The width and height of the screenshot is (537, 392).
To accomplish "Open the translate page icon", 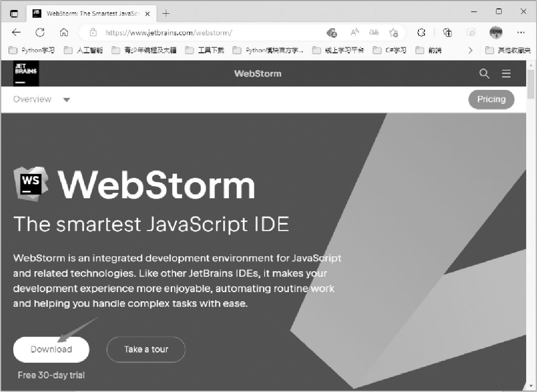I will 374,32.
